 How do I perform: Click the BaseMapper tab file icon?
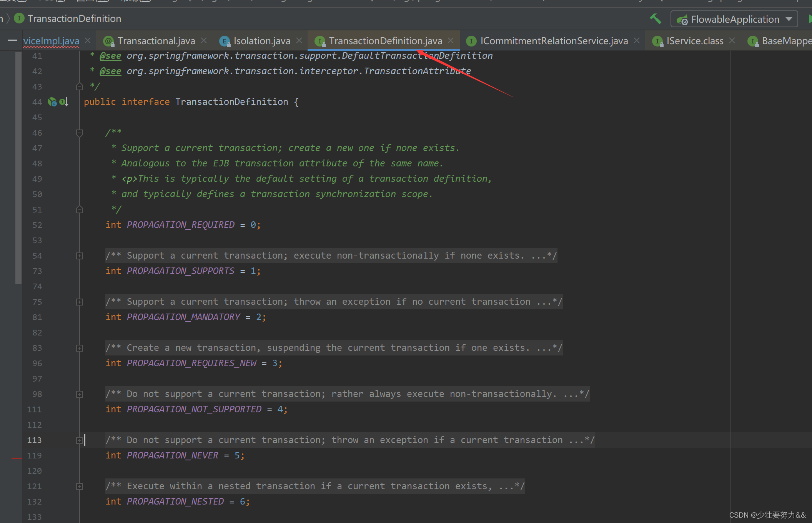click(753, 41)
